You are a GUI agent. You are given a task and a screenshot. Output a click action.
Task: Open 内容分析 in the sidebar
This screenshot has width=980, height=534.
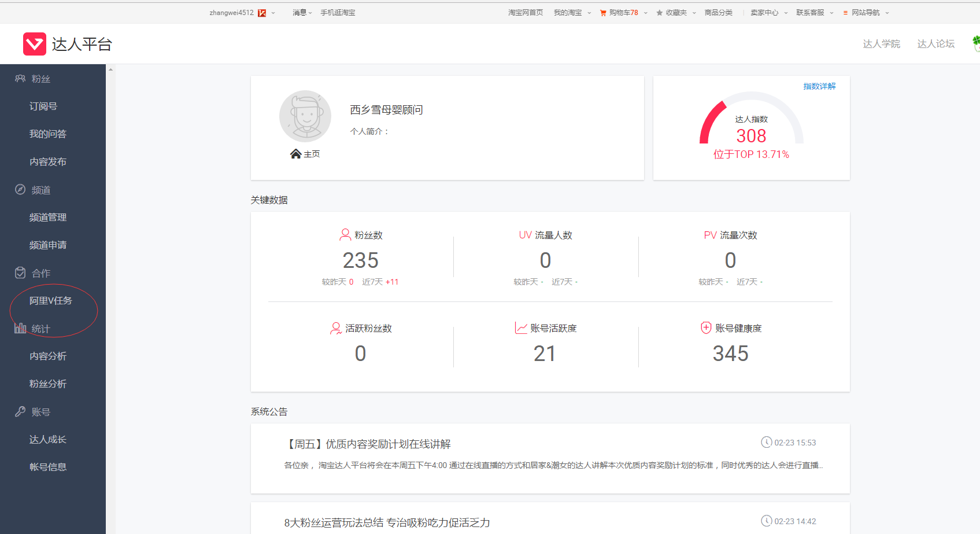(x=48, y=356)
